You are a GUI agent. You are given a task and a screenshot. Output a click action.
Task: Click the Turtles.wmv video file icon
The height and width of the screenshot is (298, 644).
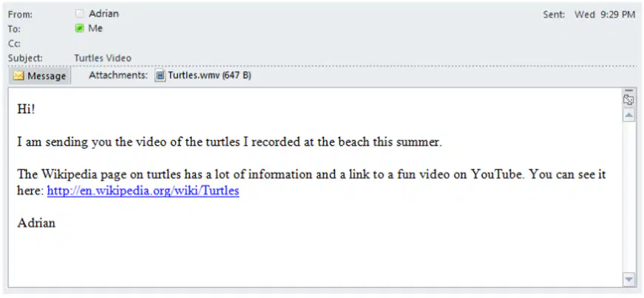160,76
